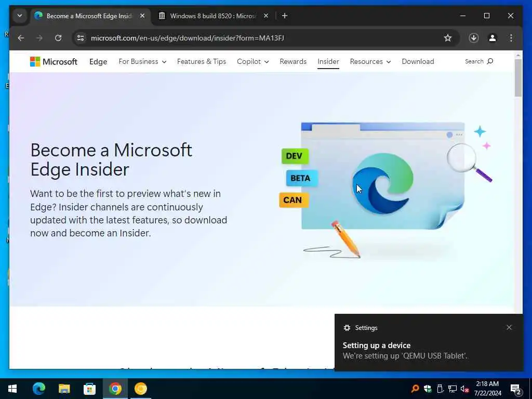532x399 pixels.
Task: Go back using the browser back arrow
Action: point(21,38)
